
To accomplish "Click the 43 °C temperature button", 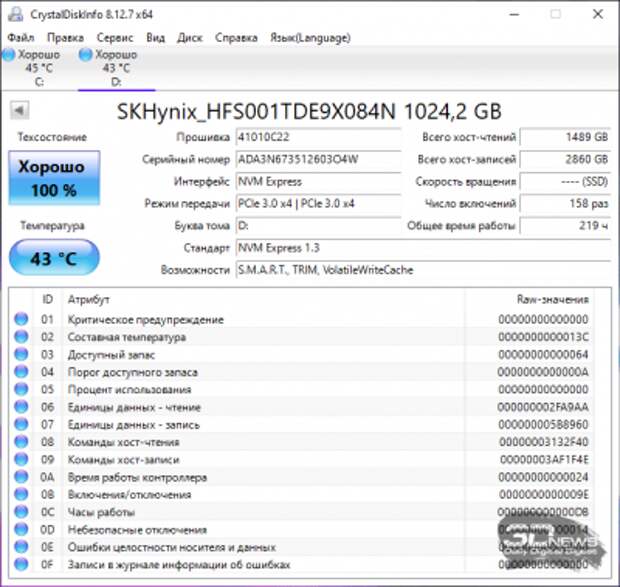I will (54, 258).
